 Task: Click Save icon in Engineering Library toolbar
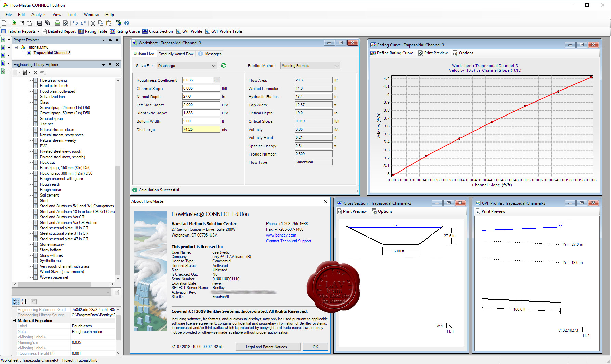25,72
